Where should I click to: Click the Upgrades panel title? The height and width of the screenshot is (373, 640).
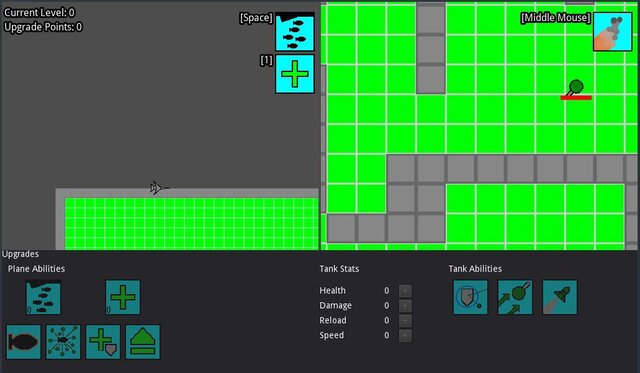click(x=20, y=254)
